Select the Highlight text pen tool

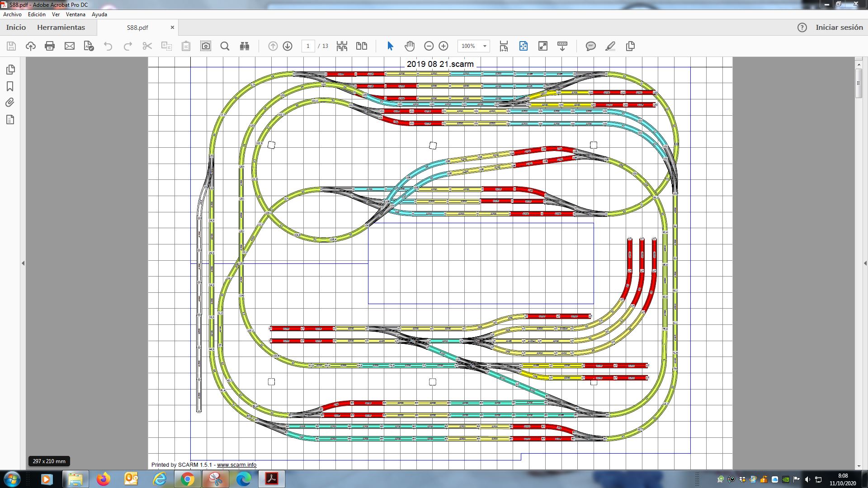pyautogui.click(x=610, y=46)
